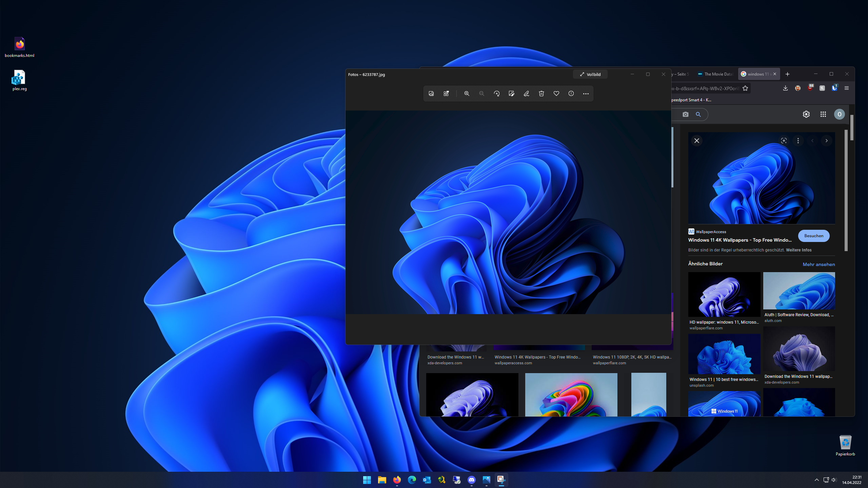Open the rainbow Windows 11 wallpaper thumbnail
Screen dimensions: 868x488
click(571, 395)
